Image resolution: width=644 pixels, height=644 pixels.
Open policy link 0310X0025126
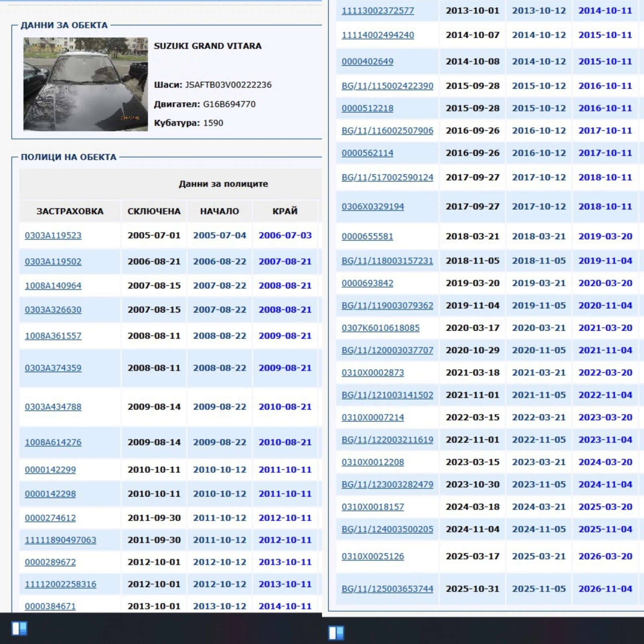point(373,556)
